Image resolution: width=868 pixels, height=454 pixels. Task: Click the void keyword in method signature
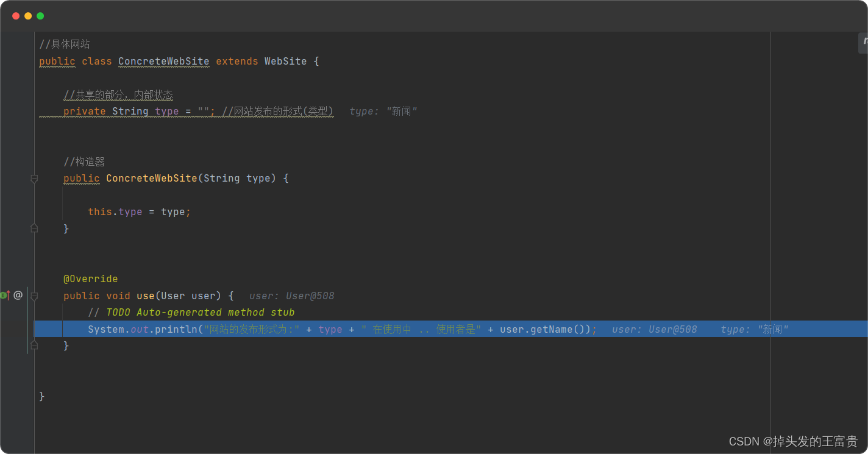point(118,296)
